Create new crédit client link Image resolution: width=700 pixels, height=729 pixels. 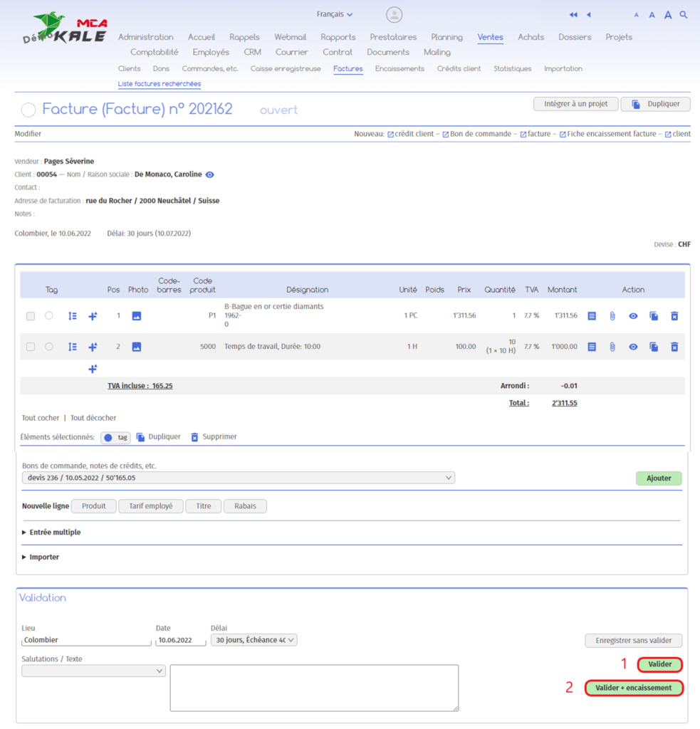(x=410, y=134)
